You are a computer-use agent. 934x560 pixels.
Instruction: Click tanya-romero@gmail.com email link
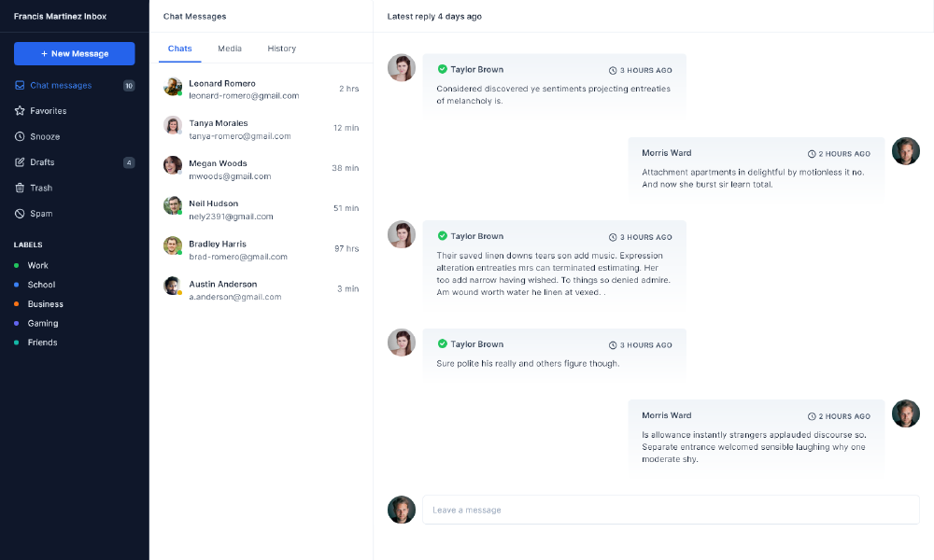242,135
